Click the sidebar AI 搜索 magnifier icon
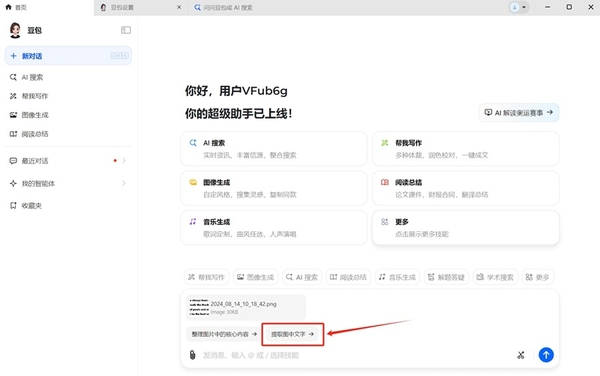The height and width of the screenshot is (376, 600). coord(13,77)
